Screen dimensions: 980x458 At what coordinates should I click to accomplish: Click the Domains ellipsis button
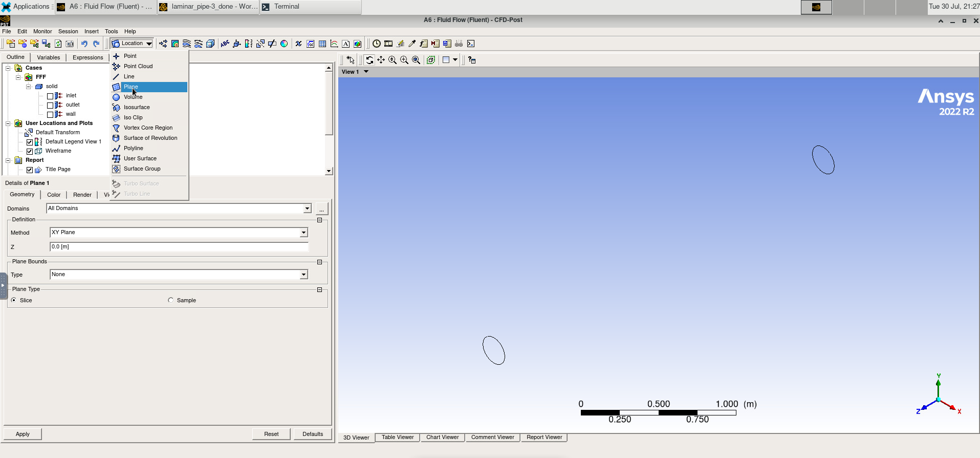[321, 209]
